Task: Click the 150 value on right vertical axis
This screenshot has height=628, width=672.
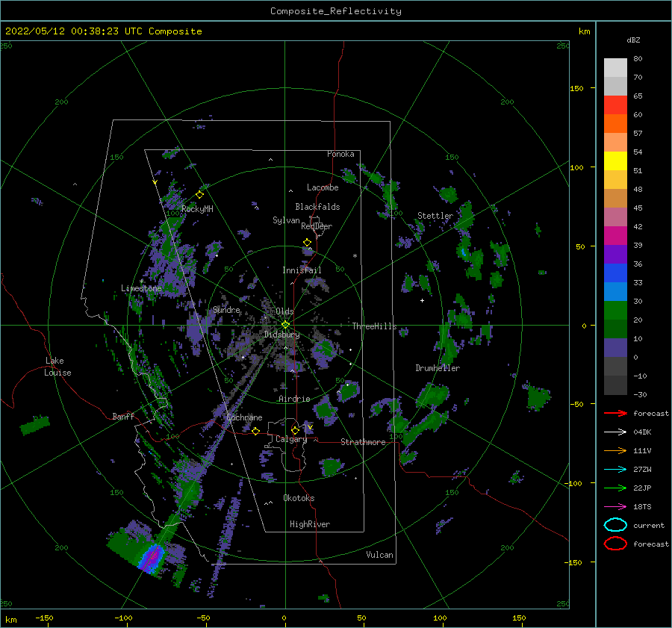Action: 576,88
